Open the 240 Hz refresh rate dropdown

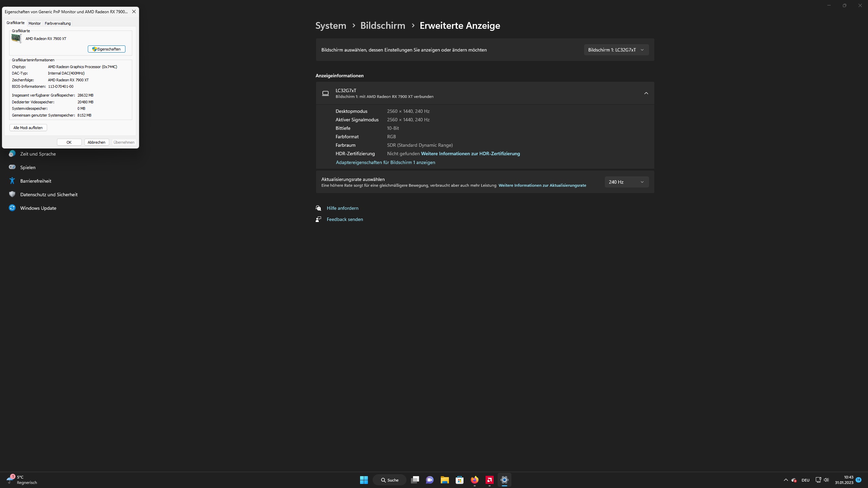click(627, 182)
